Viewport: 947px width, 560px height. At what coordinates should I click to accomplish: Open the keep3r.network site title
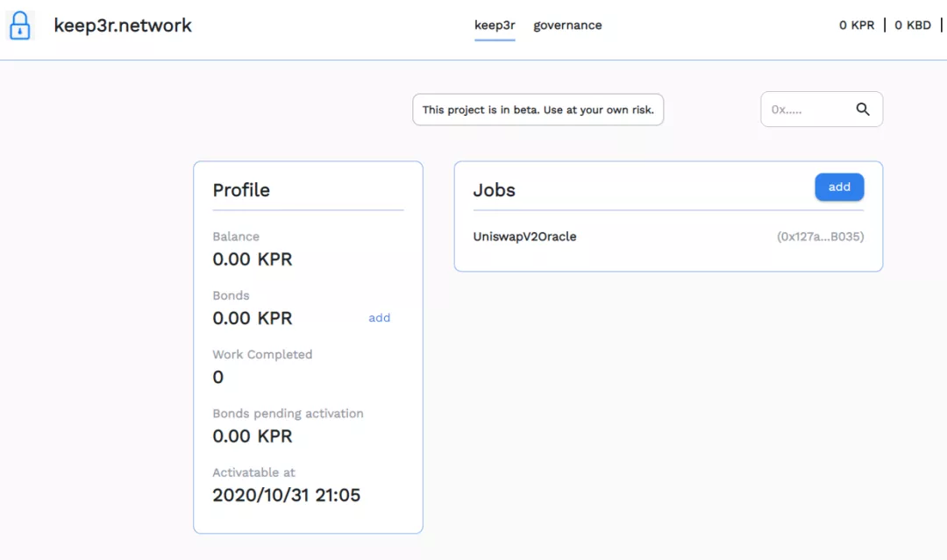[x=123, y=25]
